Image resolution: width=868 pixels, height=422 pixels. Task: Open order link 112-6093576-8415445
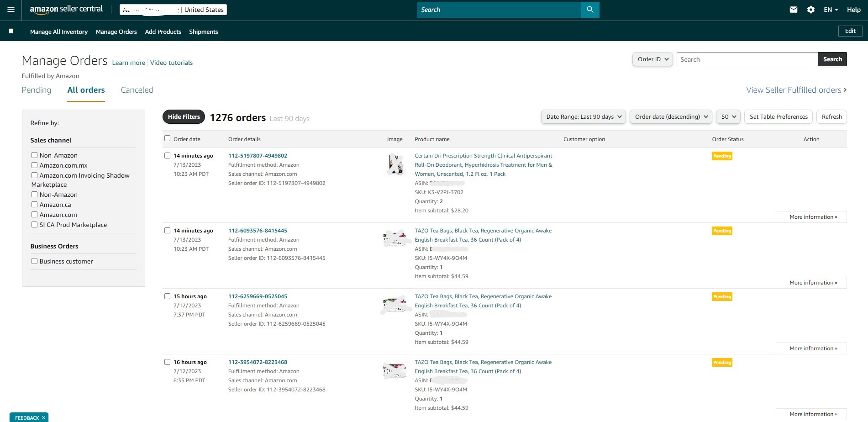pyautogui.click(x=258, y=231)
